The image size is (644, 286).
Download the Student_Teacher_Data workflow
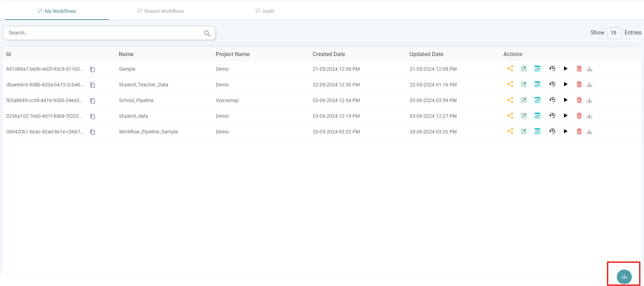(590, 85)
